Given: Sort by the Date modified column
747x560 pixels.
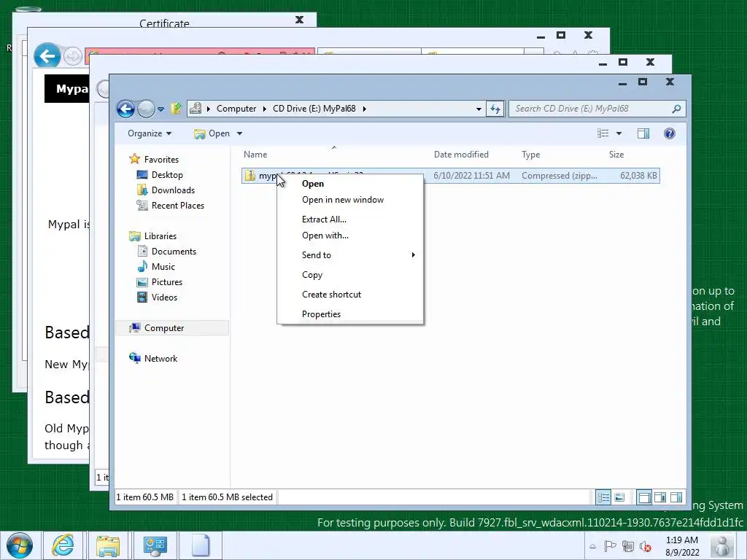Looking at the screenshot, I should (x=461, y=155).
